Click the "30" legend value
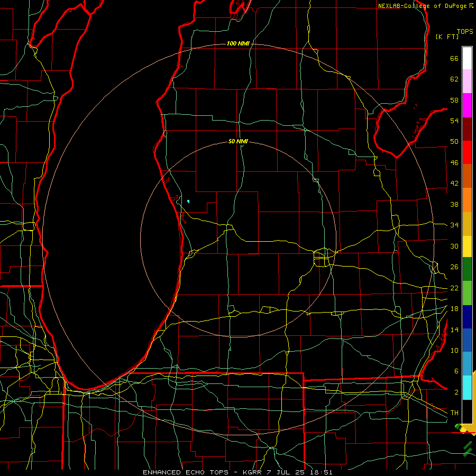This screenshot has height=476, width=476. click(x=454, y=246)
